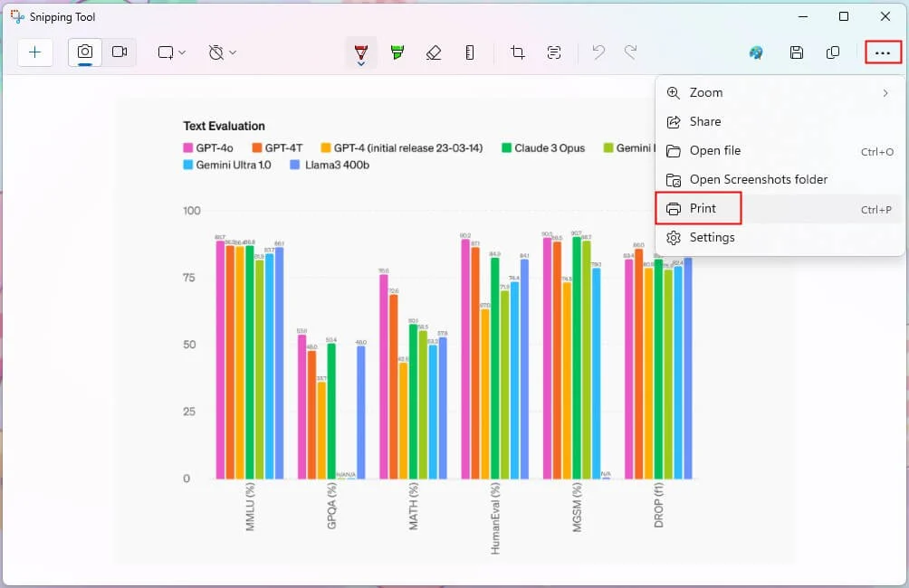Switch to Snip camera mode

pyautogui.click(x=84, y=52)
